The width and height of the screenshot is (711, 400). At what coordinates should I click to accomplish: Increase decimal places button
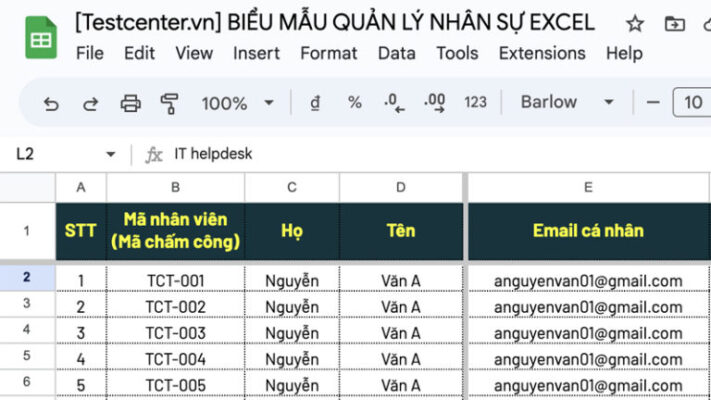click(434, 102)
